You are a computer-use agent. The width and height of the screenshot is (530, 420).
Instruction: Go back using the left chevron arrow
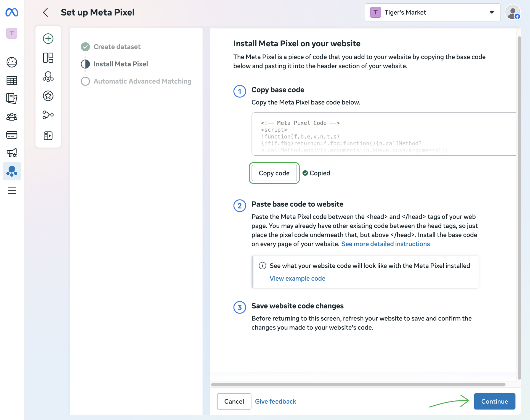pos(46,12)
